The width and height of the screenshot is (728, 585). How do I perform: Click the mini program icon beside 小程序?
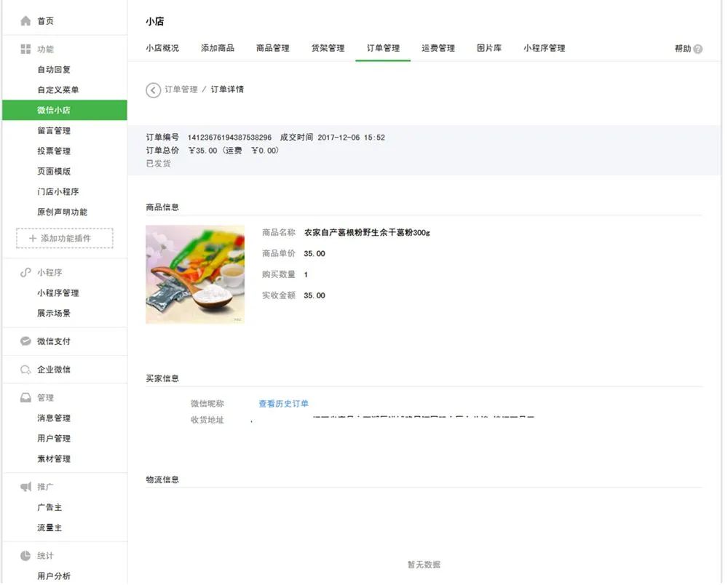click(25, 273)
